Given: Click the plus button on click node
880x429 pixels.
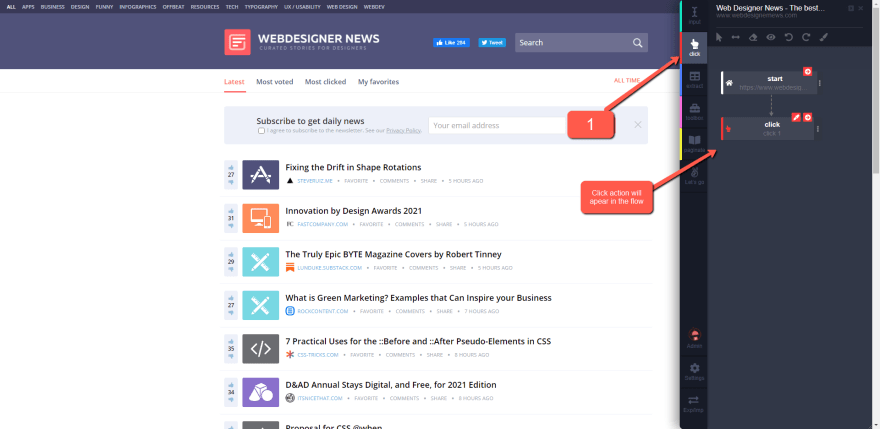Looking at the screenshot, I should tap(808, 117).
